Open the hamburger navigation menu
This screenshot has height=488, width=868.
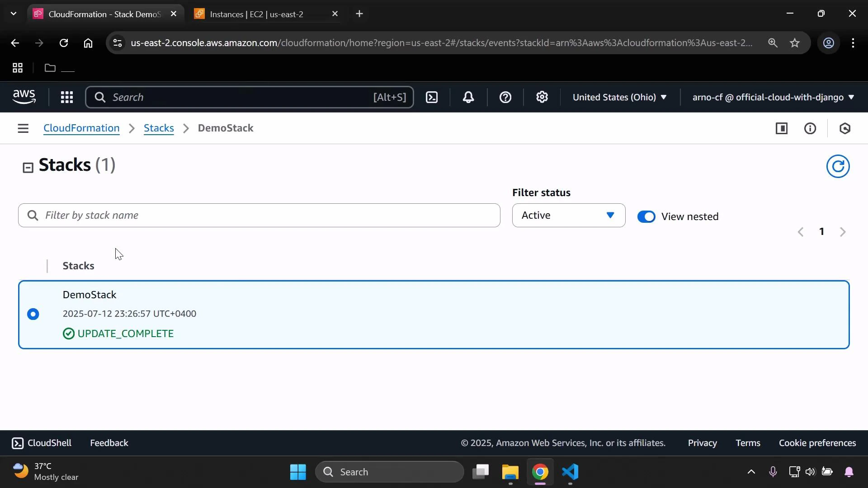click(x=23, y=128)
